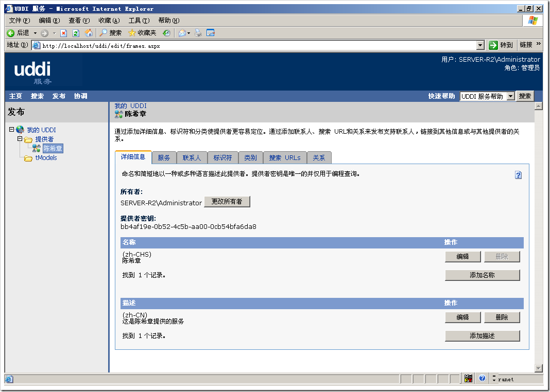Open the Forward history dropdown arrow
Viewport: 550px width, 392px height.
[x=54, y=33]
